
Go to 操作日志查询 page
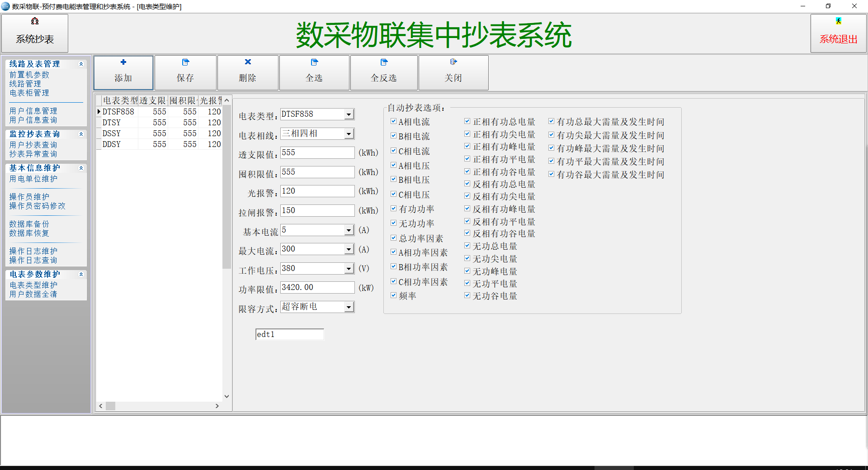(33, 260)
